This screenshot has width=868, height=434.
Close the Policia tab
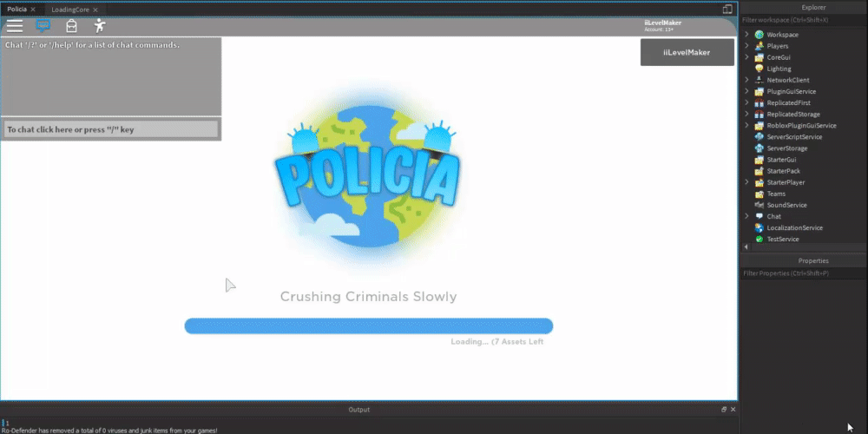pos(33,10)
